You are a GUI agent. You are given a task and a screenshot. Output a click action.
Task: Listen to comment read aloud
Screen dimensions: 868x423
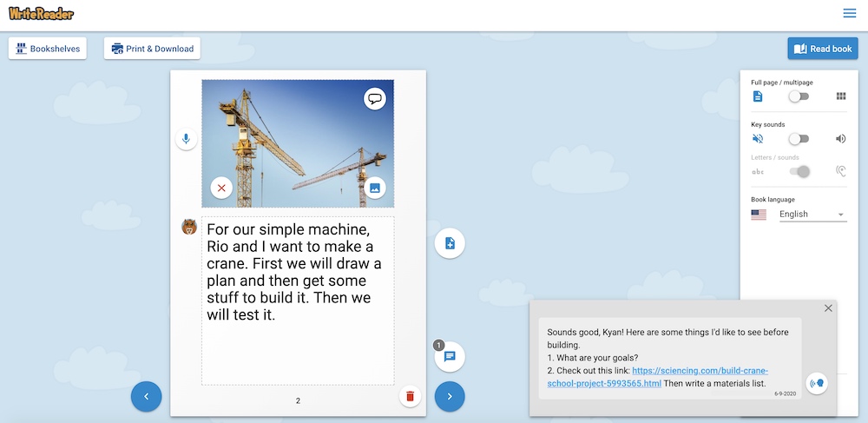(x=817, y=382)
